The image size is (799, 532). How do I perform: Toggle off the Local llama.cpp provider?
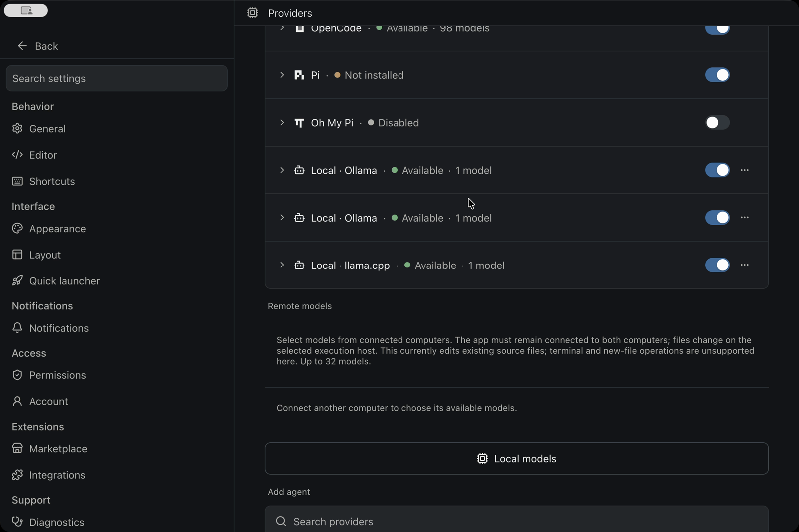(717, 265)
